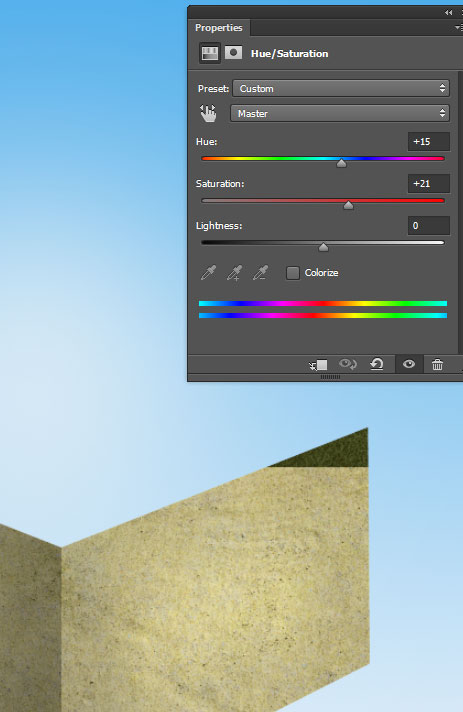The width and height of the screenshot is (463, 712).
Task: Click the upper color spectrum bar
Action: pos(323,303)
